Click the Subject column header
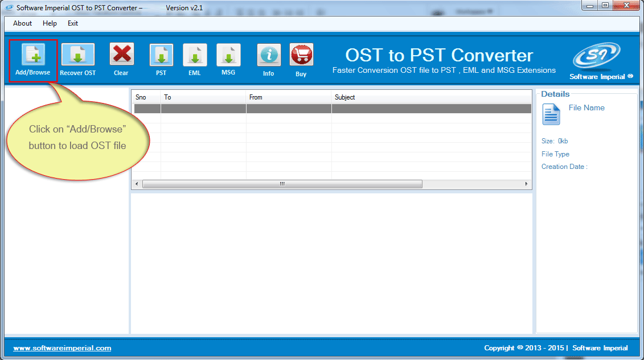644x360 pixels. click(x=431, y=97)
